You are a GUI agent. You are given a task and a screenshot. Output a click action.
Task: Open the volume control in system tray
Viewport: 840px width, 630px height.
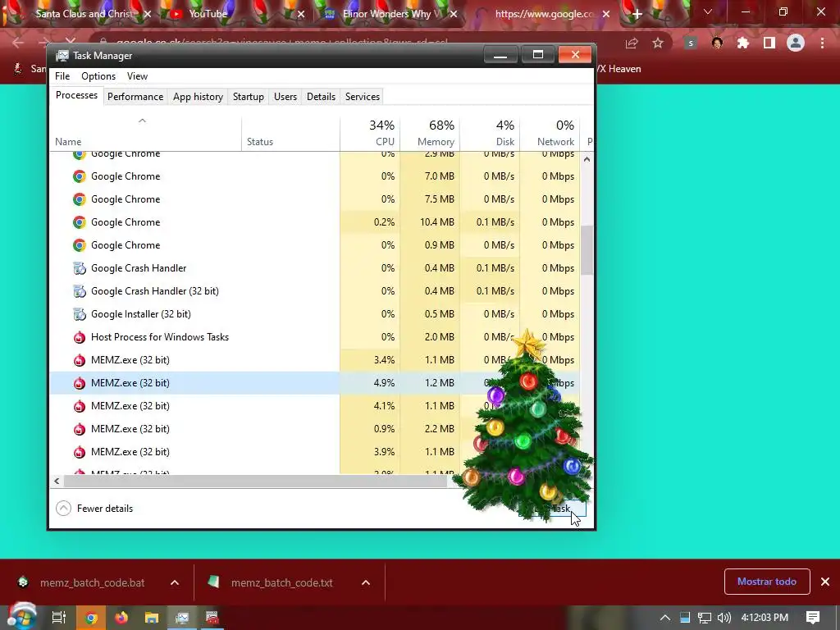(724, 618)
